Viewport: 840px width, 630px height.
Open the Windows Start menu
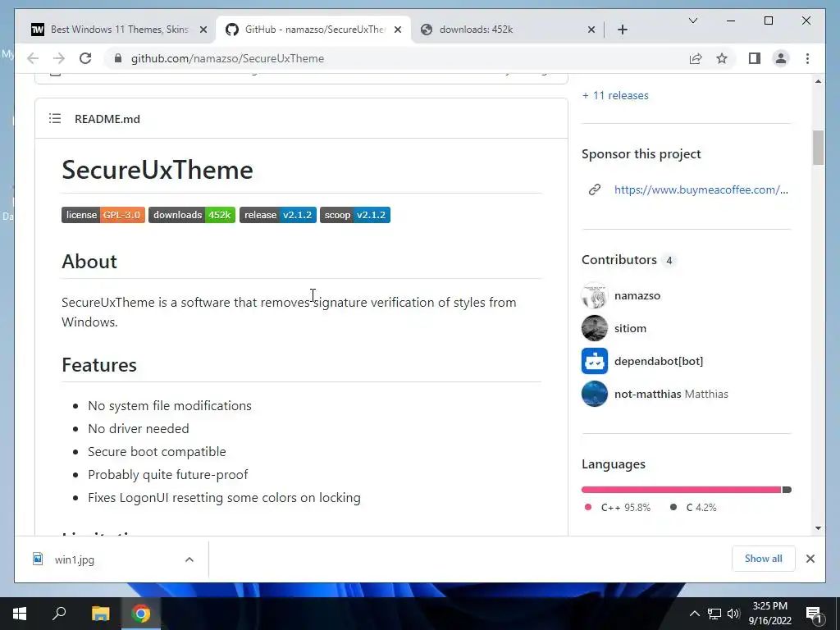pyautogui.click(x=20, y=614)
